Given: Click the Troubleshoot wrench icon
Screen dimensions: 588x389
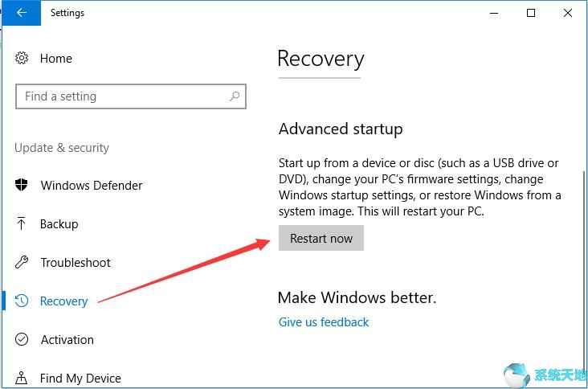Looking at the screenshot, I should point(22,262).
